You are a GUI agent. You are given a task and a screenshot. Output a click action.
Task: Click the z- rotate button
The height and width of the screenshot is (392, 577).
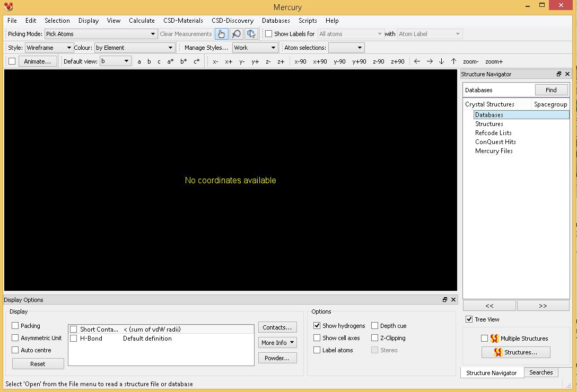268,61
